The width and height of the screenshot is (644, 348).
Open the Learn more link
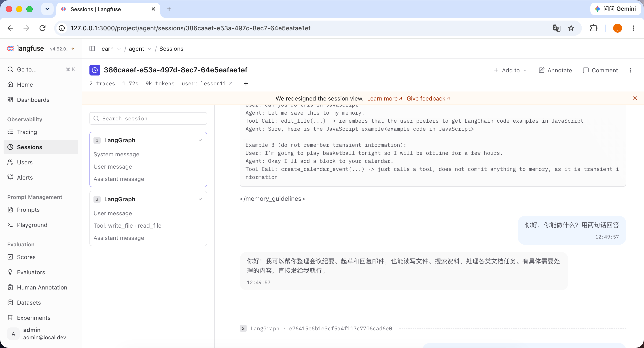point(385,99)
